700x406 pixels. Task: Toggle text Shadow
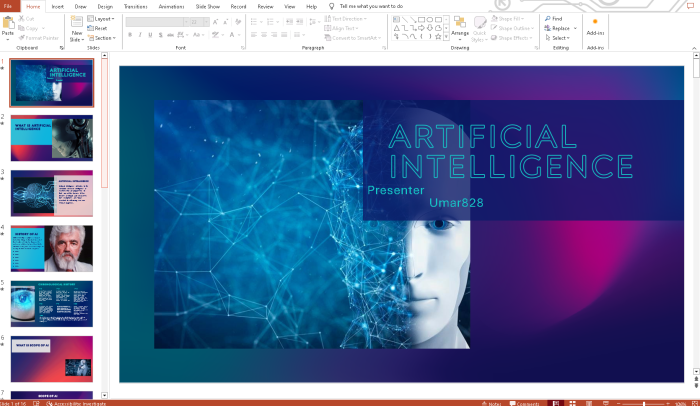(160, 35)
